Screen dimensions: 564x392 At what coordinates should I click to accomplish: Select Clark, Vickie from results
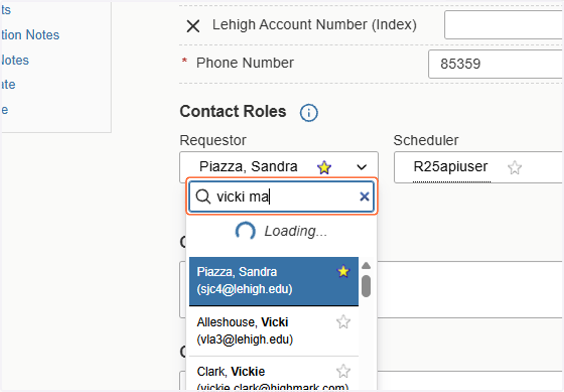click(274, 374)
